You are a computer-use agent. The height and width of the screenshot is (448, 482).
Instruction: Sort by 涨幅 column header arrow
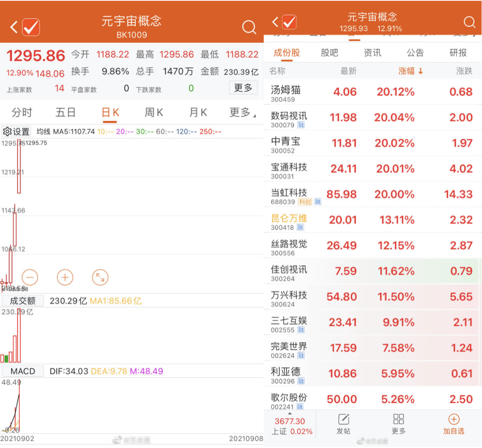point(411,71)
